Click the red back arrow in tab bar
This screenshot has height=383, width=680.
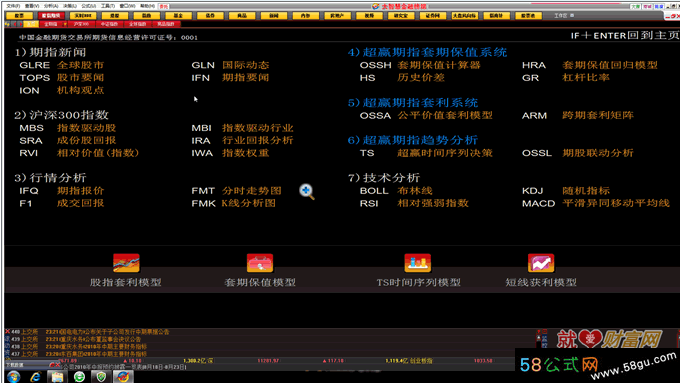coord(15,24)
